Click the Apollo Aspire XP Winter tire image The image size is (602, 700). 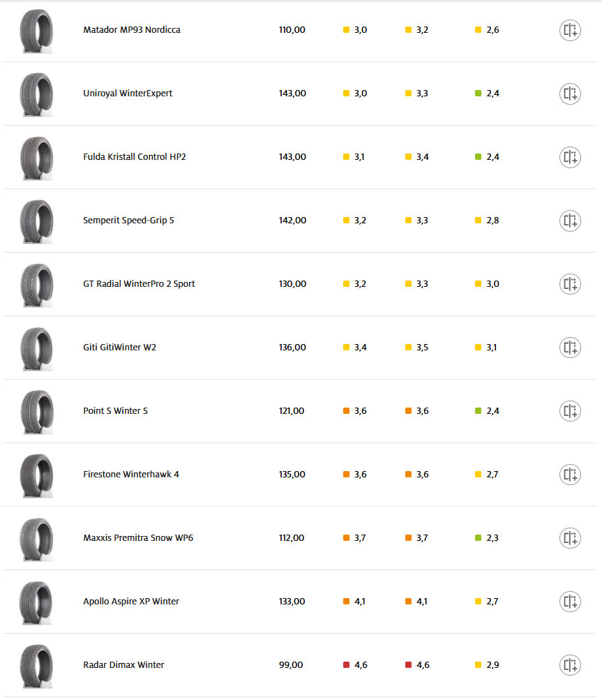[x=36, y=602]
